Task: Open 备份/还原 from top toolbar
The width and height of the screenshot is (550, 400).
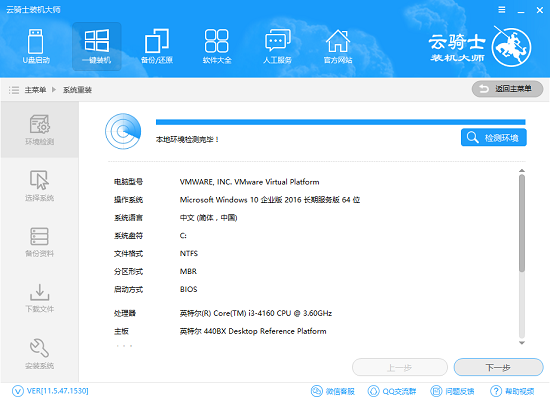Action: [157, 46]
